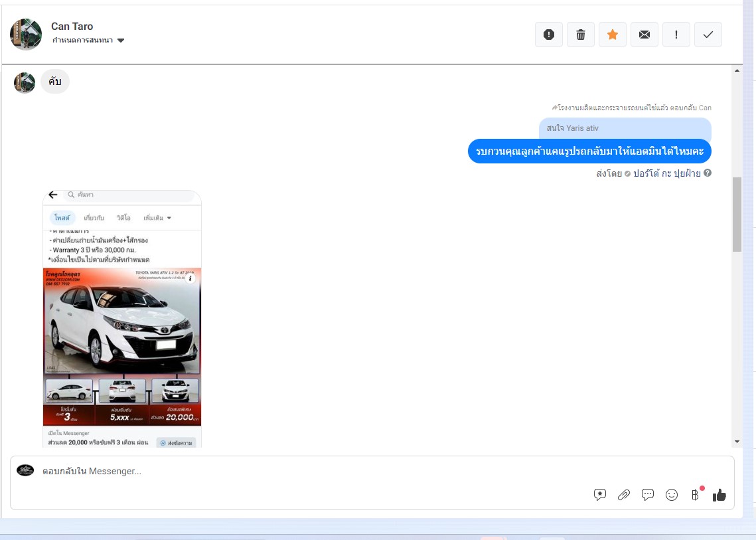Viewport: 756px width, 540px height.
Task: Mark conversation as unread envelope icon
Action: [x=644, y=35]
